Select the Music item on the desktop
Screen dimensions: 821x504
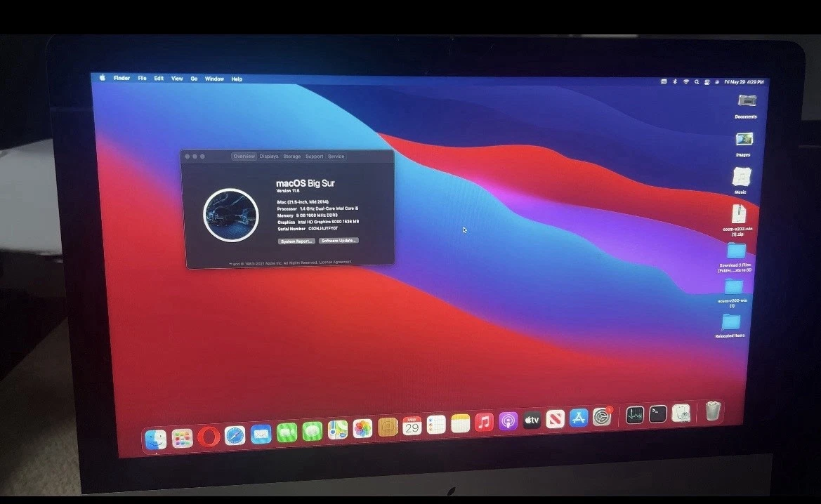pos(742,181)
